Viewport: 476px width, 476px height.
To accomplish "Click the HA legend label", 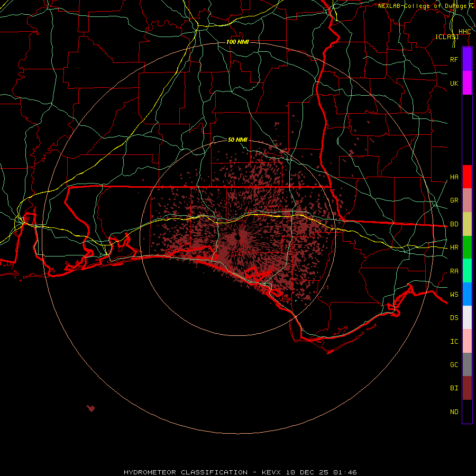I will point(454,177).
